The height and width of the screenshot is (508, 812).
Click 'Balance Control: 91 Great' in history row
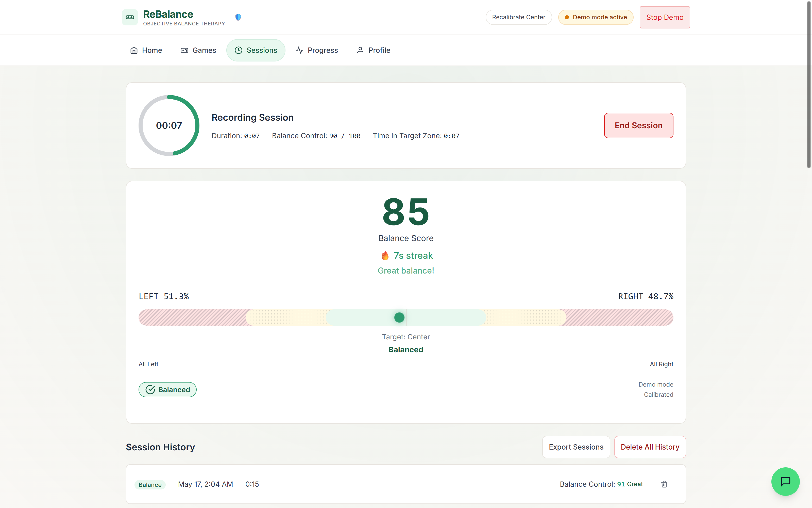tap(601, 484)
